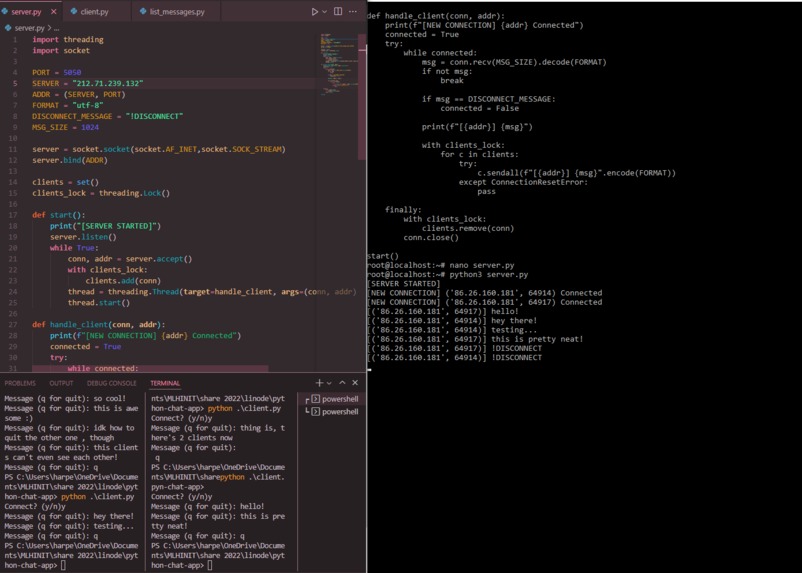Click the thread.start() line
The image size is (802, 573).
99,303
